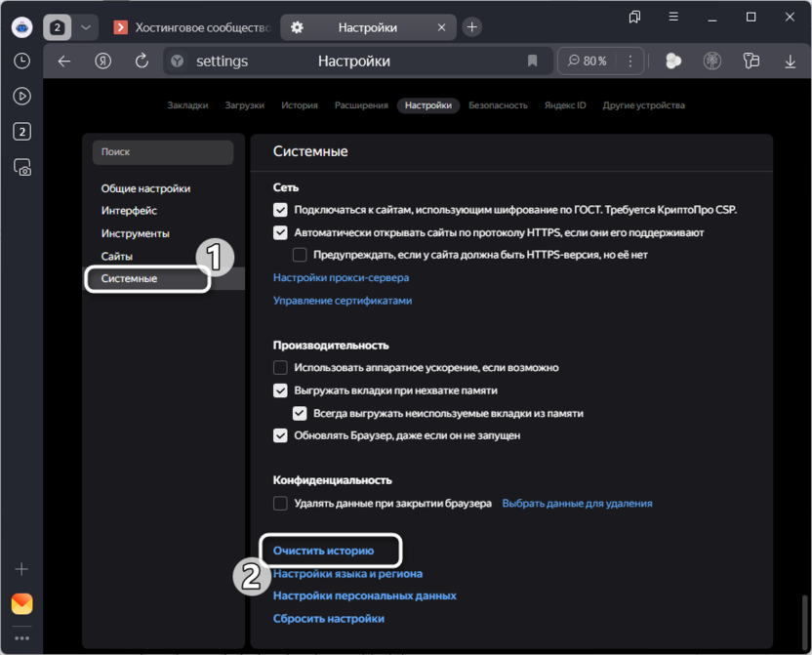
Task: Open Yandex home page button
Action: (x=103, y=61)
